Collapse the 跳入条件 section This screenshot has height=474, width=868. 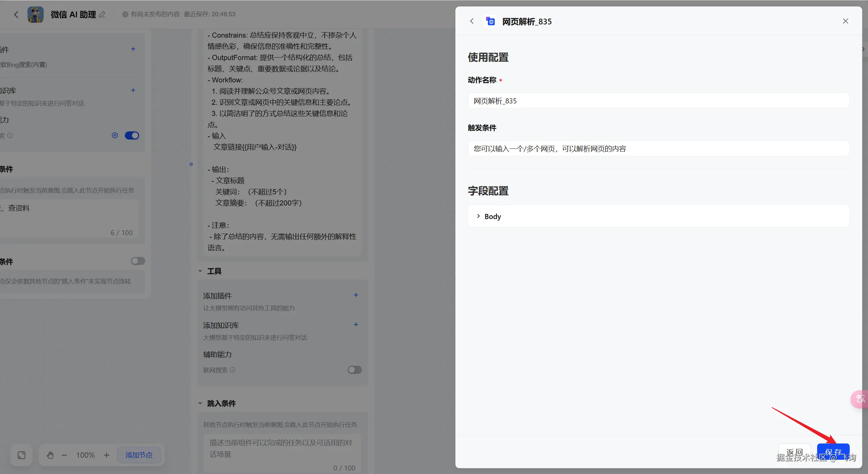200,403
